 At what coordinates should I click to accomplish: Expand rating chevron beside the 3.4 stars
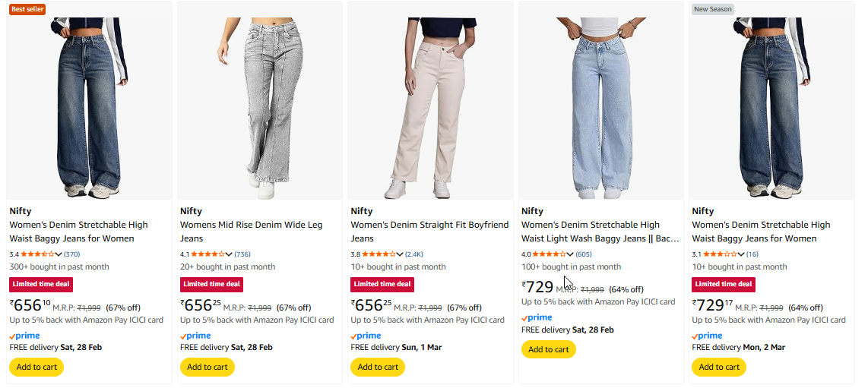pos(59,254)
